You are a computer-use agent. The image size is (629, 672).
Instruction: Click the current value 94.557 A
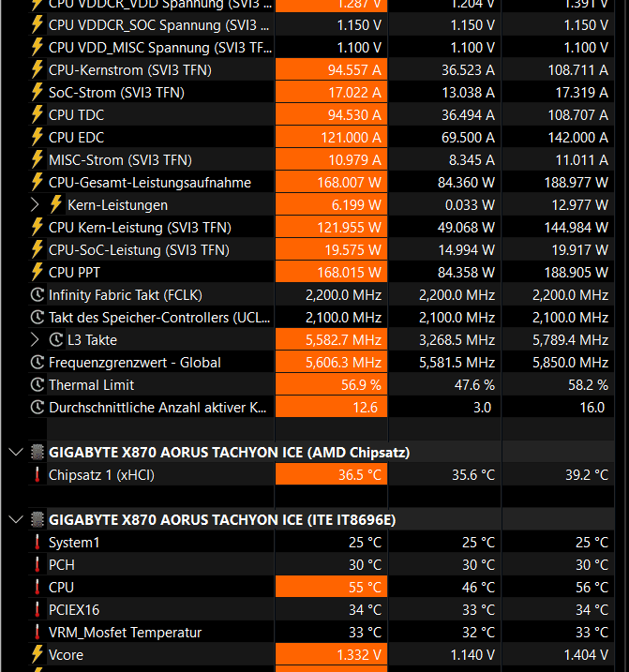(354, 70)
